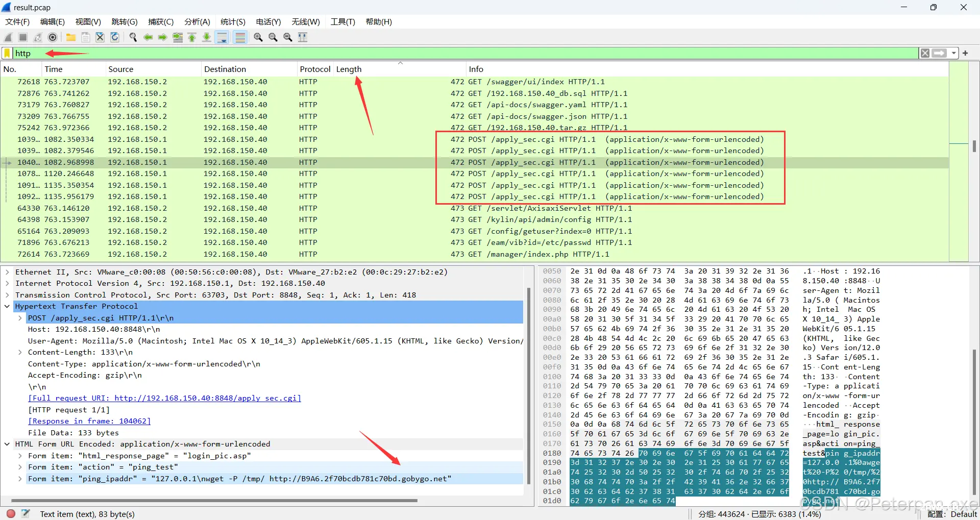Add a filter button with plus icon
Image resolution: width=980 pixels, height=520 pixels.
coord(965,53)
